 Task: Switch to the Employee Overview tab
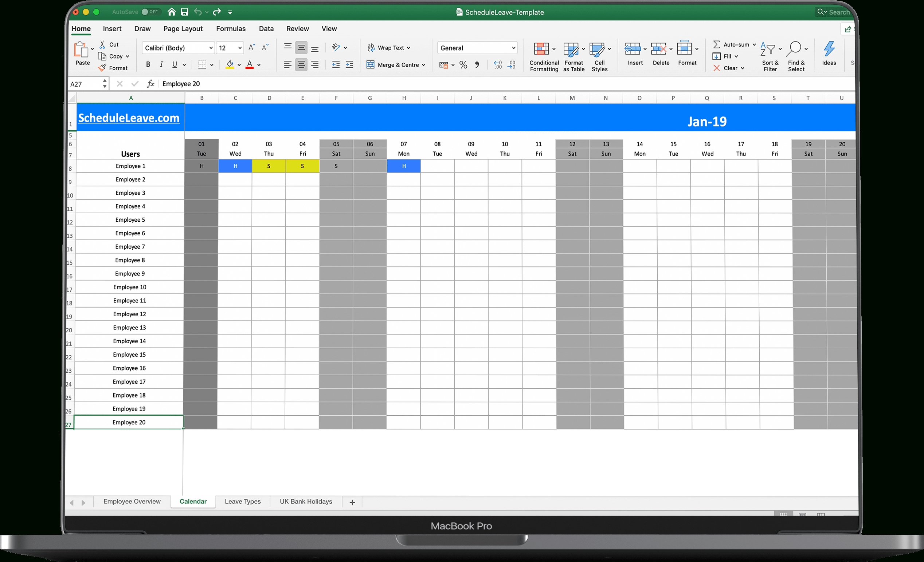[x=131, y=501]
